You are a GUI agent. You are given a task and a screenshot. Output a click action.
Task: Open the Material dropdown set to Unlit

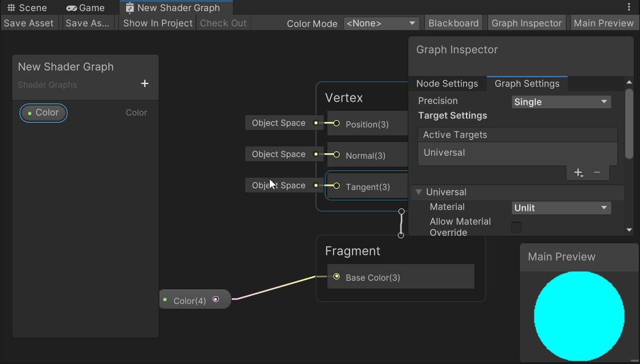[x=561, y=208]
